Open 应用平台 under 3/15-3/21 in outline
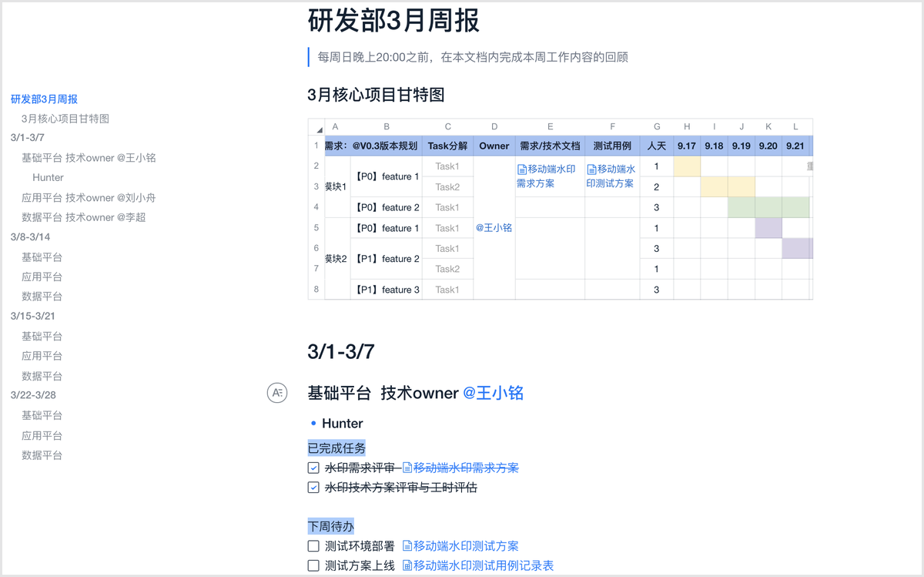 pyautogui.click(x=42, y=356)
